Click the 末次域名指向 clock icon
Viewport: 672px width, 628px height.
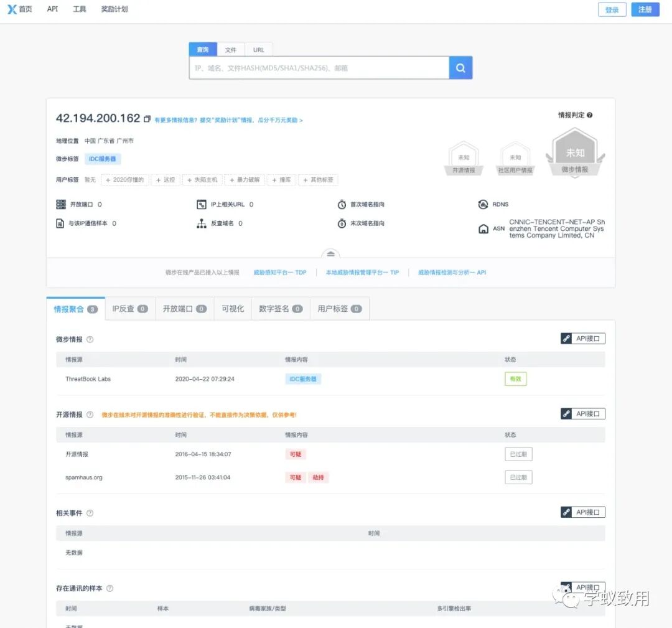tap(342, 223)
